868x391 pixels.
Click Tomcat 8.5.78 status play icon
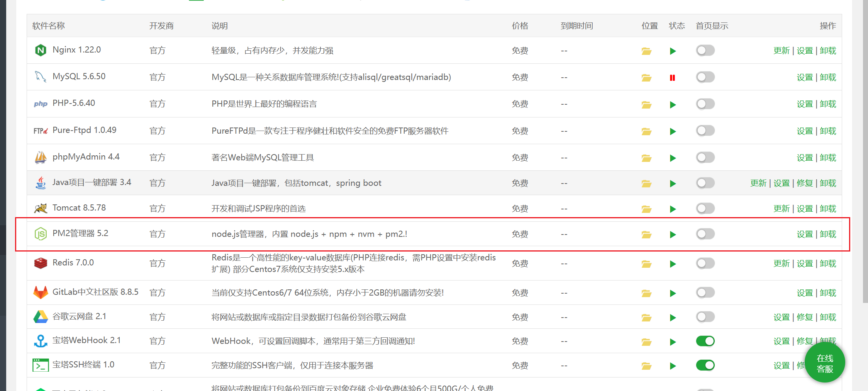pos(673,209)
